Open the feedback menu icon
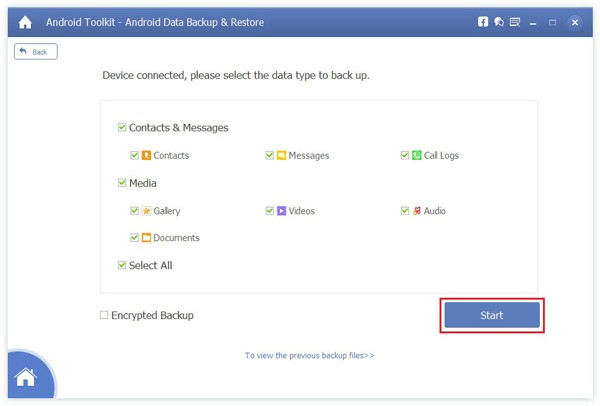The height and width of the screenshot is (406, 600). click(514, 21)
